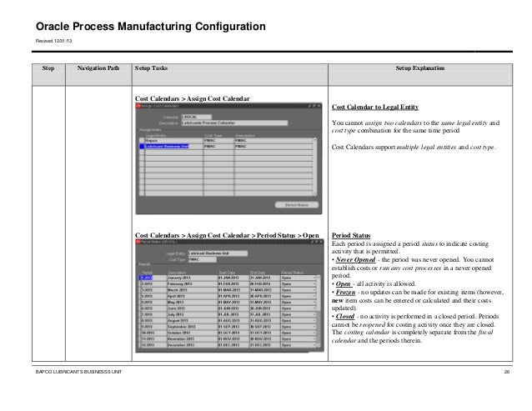Select the highlighted period cell for January 2013
The height and width of the screenshot is (411, 532).
point(147,278)
